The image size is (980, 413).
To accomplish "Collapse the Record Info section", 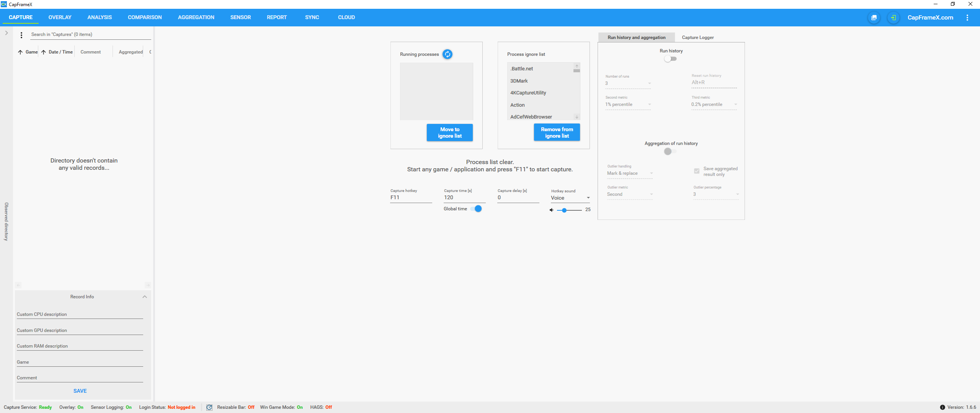I will (145, 297).
